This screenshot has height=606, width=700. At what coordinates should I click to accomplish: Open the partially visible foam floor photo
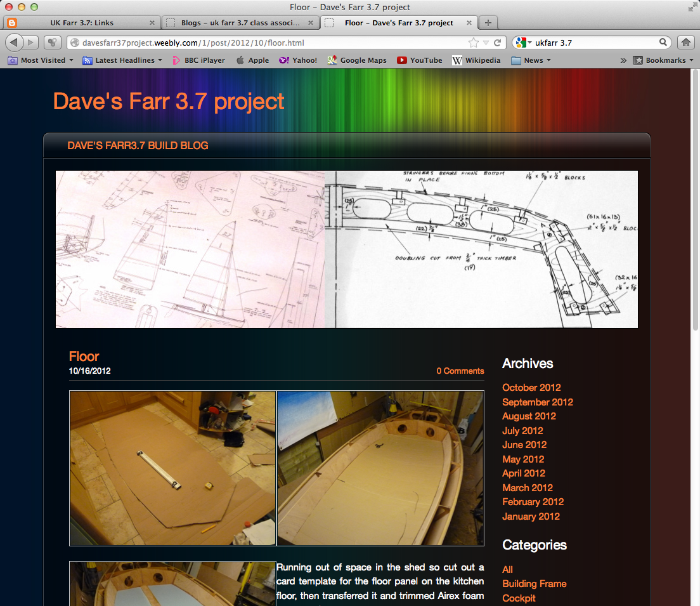172,584
